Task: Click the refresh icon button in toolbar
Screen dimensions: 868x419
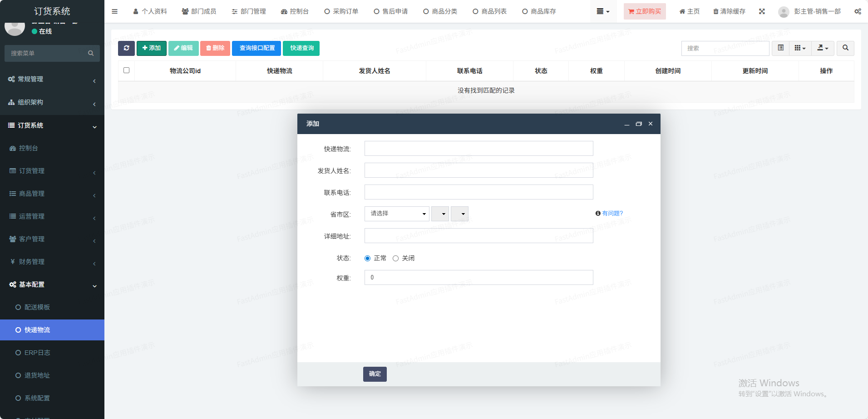Action: [x=126, y=48]
